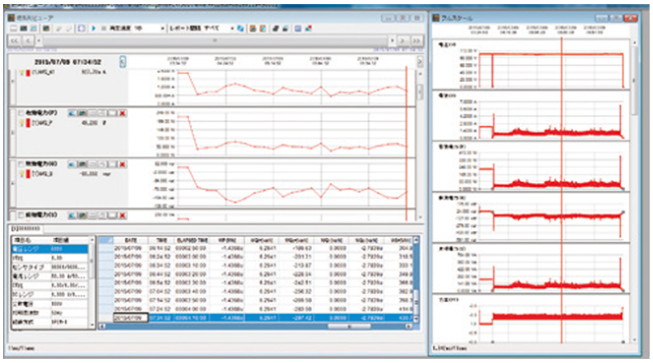Click the time navigation scrollbar track
This screenshot has width=653, height=363.
pyautogui.click(x=215, y=41)
